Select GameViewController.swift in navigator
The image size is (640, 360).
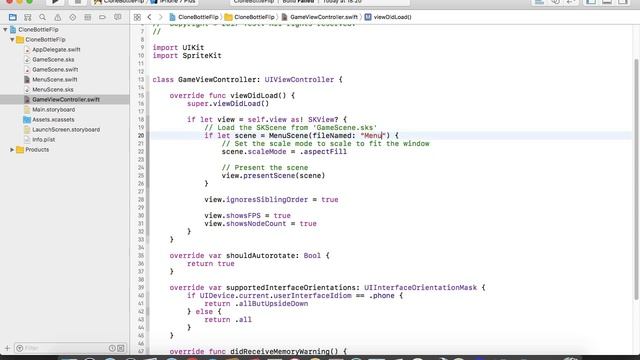65,100
